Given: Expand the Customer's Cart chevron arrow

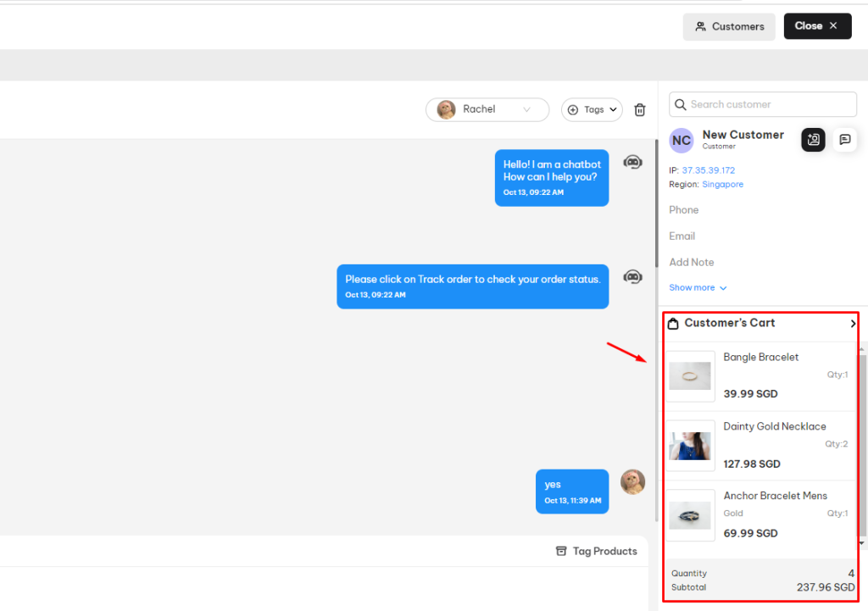Looking at the screenshot, I should point(853,323).
